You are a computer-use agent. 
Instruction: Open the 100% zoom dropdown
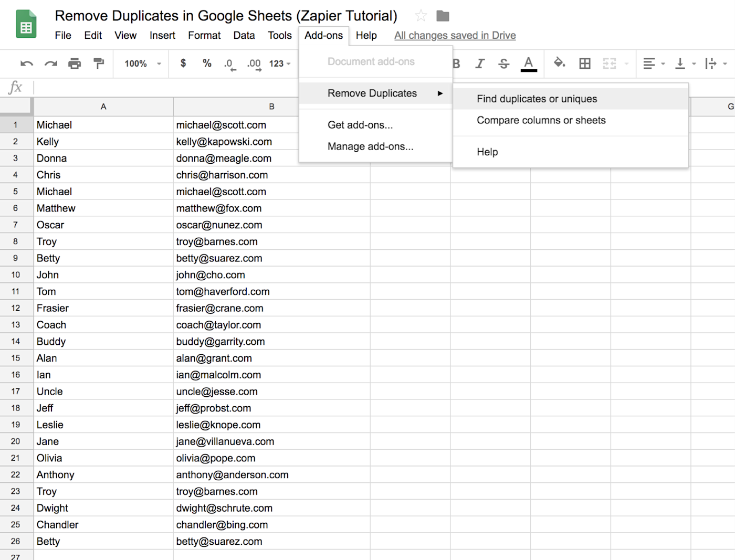(142, 64)
